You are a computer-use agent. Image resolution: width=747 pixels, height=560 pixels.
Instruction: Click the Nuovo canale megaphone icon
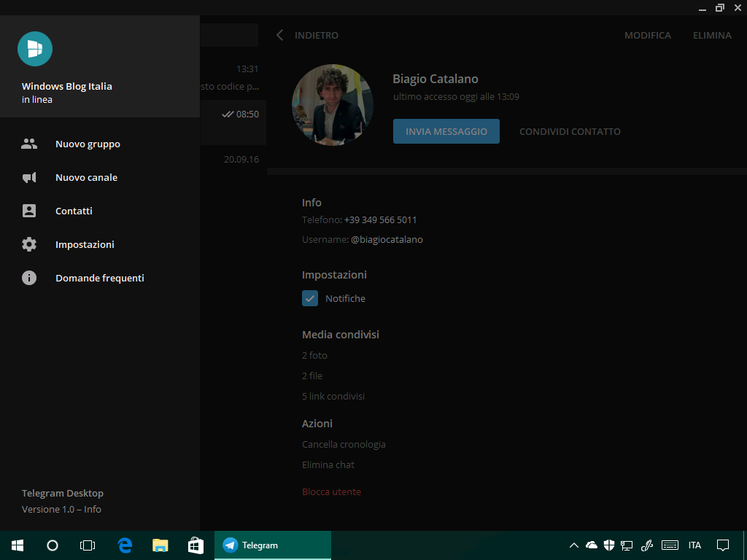click(29, 178)
